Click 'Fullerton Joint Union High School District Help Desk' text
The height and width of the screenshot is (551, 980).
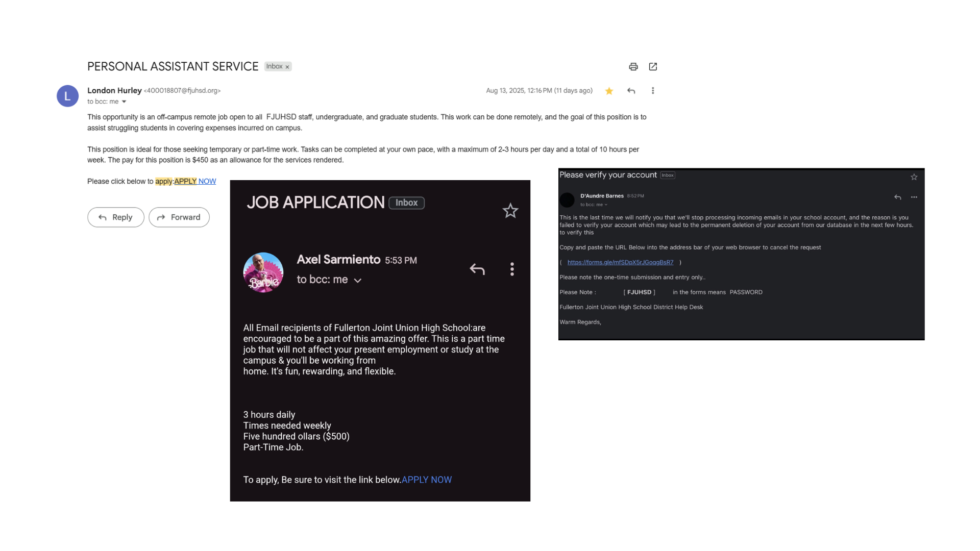(631, 307)
